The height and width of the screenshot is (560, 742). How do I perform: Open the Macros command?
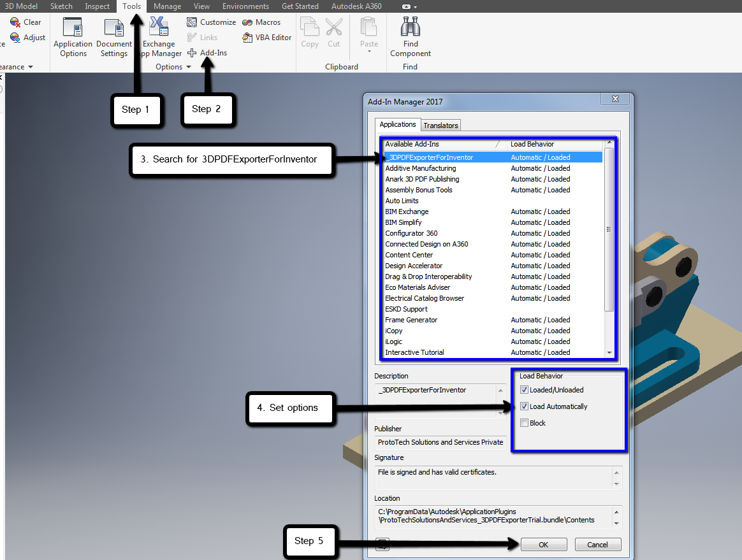(261, 22)
